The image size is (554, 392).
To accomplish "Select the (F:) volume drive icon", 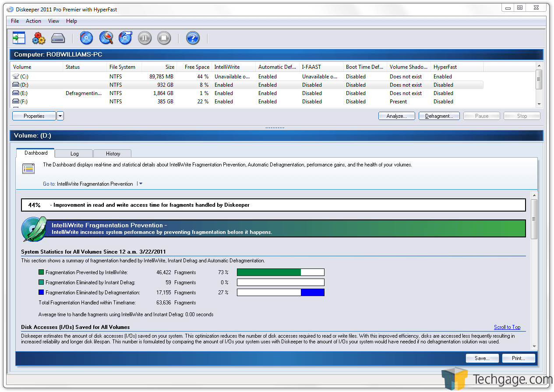I will [x=16, y=102].
